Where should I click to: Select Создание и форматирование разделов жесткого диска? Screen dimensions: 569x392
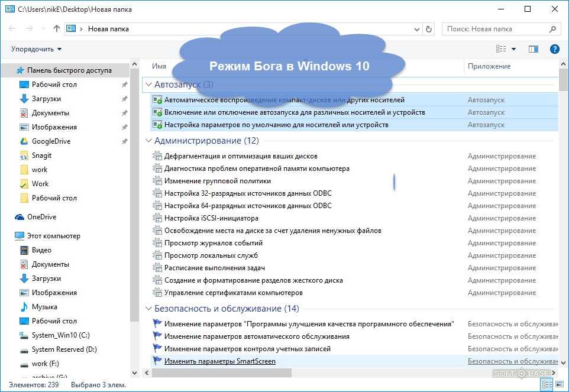tap(253, 280)
